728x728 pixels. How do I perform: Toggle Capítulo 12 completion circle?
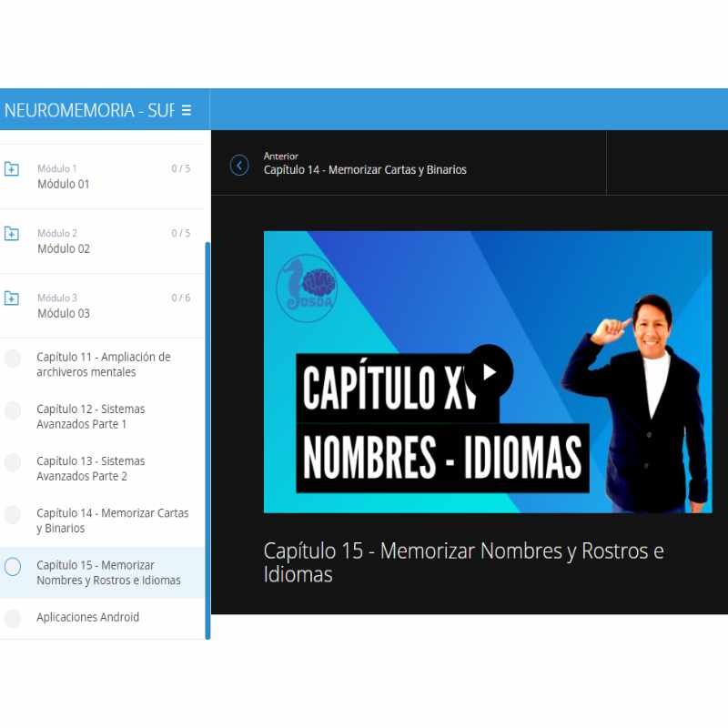[13, 411]
